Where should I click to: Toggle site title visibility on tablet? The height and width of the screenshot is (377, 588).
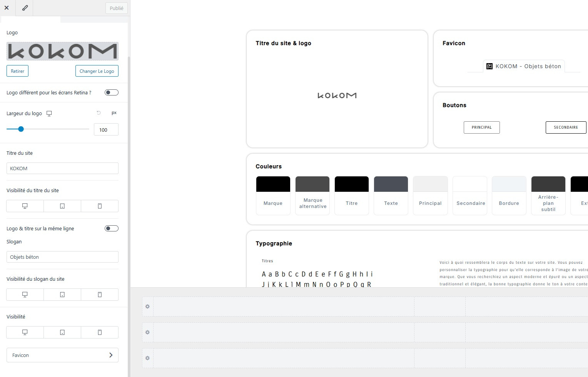62,206
